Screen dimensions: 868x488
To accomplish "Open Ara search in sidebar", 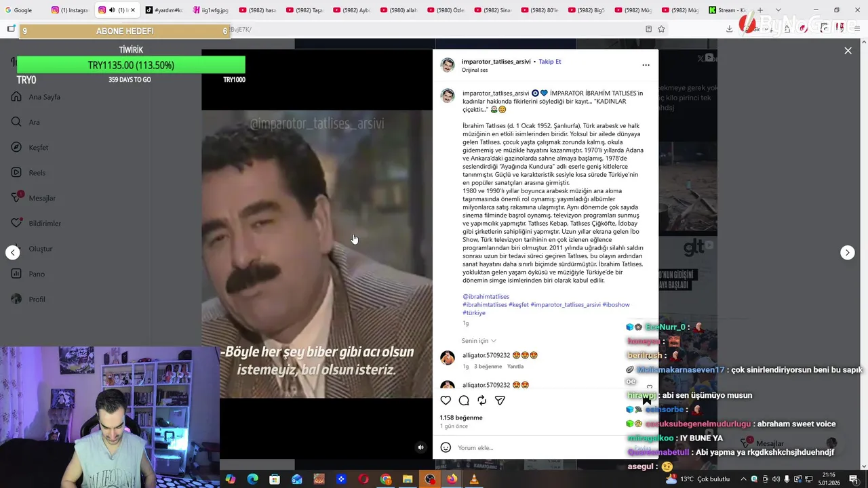I will point(25,122).
